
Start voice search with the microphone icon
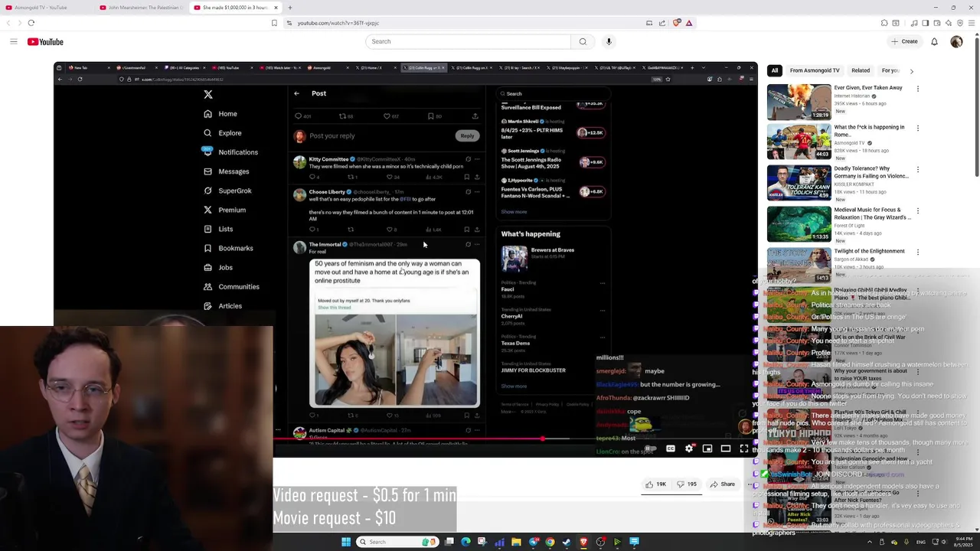[x=609, y=41]
